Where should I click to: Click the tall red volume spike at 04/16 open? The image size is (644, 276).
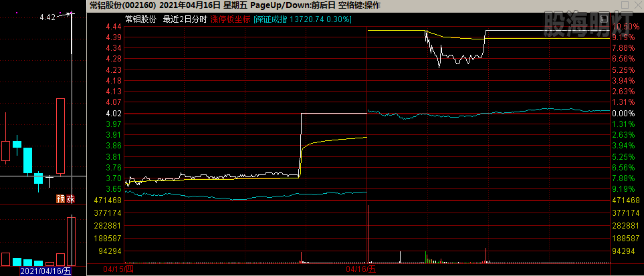368,234
